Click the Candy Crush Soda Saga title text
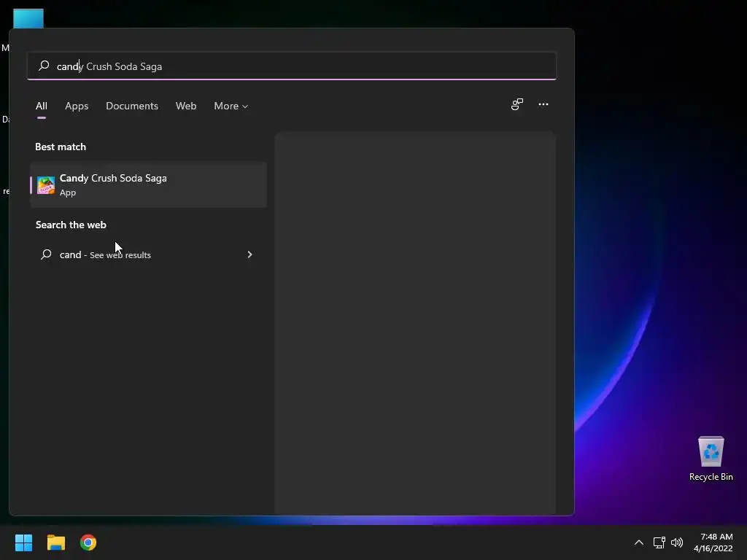The image size is (747, 560). [113, 178]
